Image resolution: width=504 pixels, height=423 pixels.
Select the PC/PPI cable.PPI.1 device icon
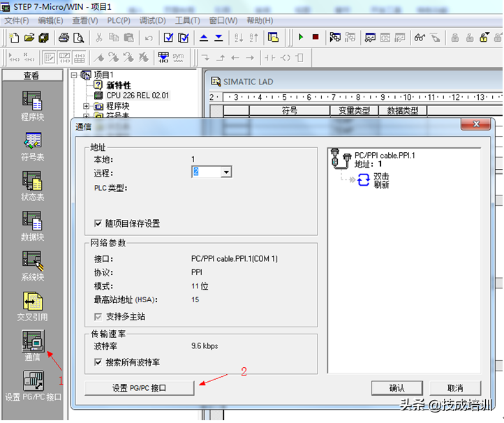click(341, 158)
